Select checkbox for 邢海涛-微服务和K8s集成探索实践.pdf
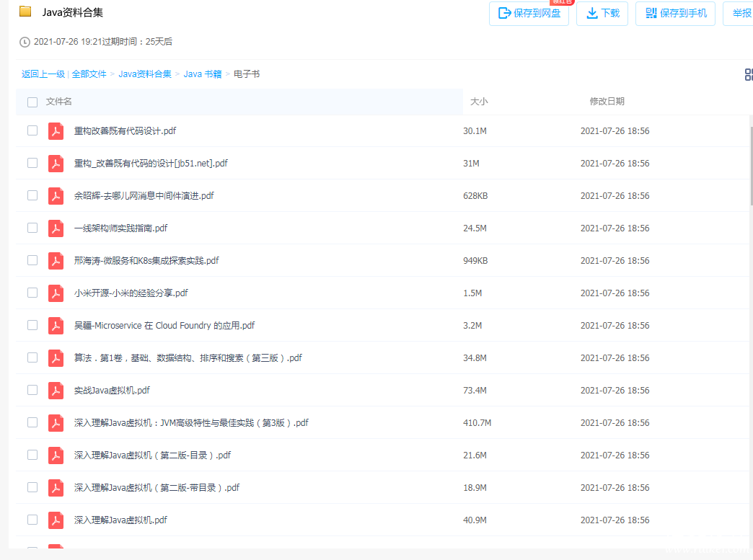 pos(32,260)
